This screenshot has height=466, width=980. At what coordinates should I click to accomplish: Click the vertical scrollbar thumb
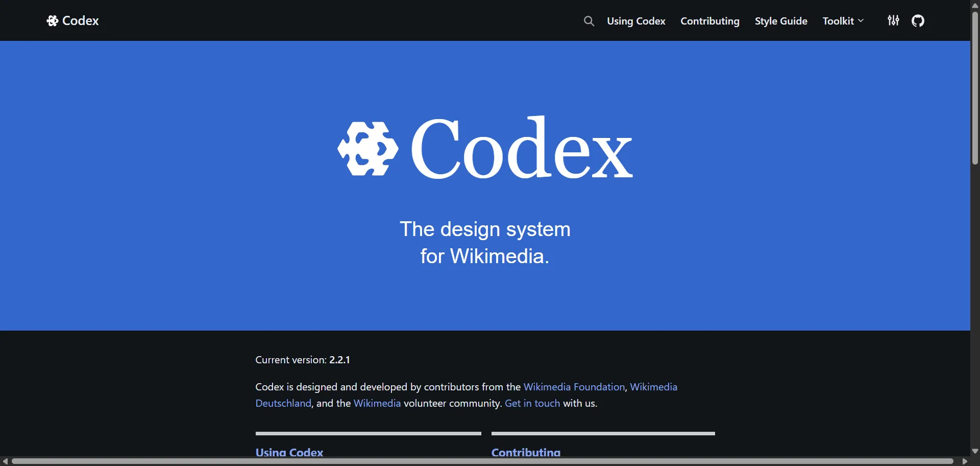tap(975, 87)
